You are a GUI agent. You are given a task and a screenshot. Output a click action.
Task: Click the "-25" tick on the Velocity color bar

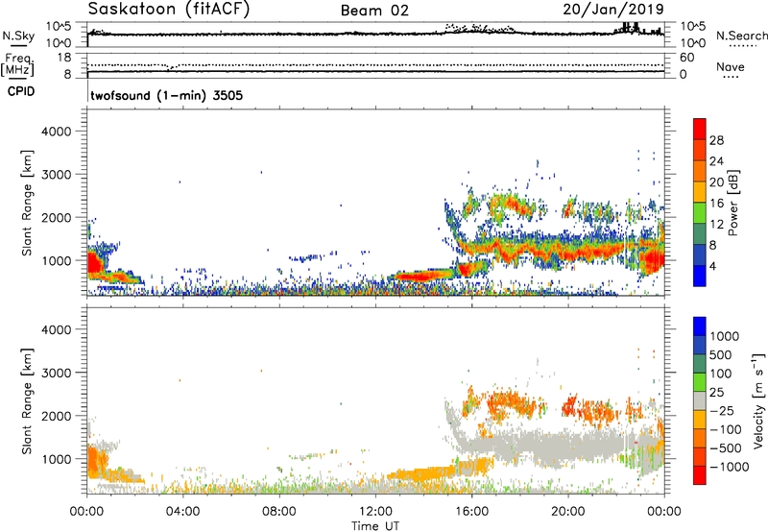click(x=722, y=410)
